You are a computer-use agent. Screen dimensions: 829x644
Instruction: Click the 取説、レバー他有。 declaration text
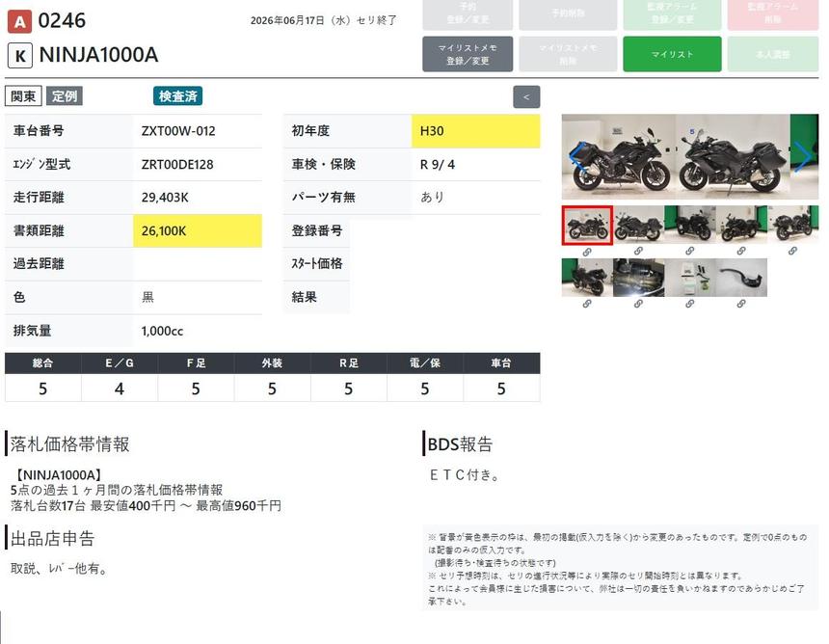click(59, 569)
